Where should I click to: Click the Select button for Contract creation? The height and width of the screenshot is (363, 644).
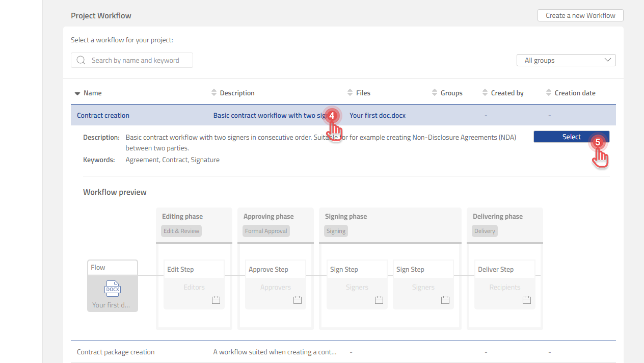(x=571, y=137)
